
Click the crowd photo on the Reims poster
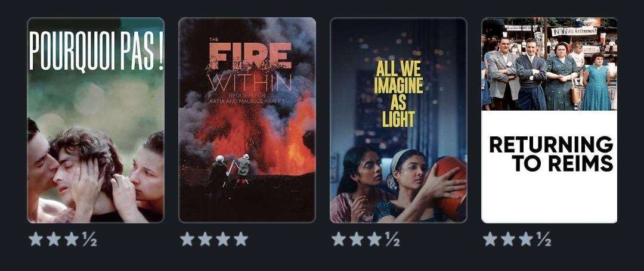pyautogui.click(x=549, y=64)
